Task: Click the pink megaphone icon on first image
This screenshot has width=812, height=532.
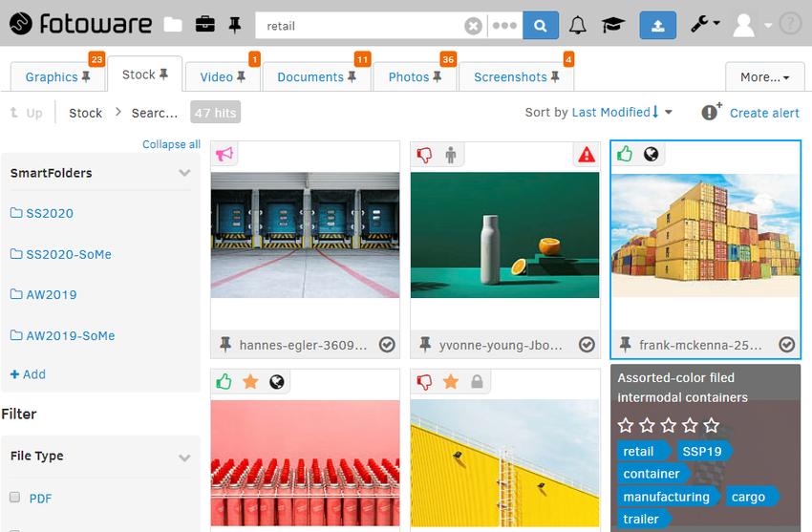Action: point(224,154)
